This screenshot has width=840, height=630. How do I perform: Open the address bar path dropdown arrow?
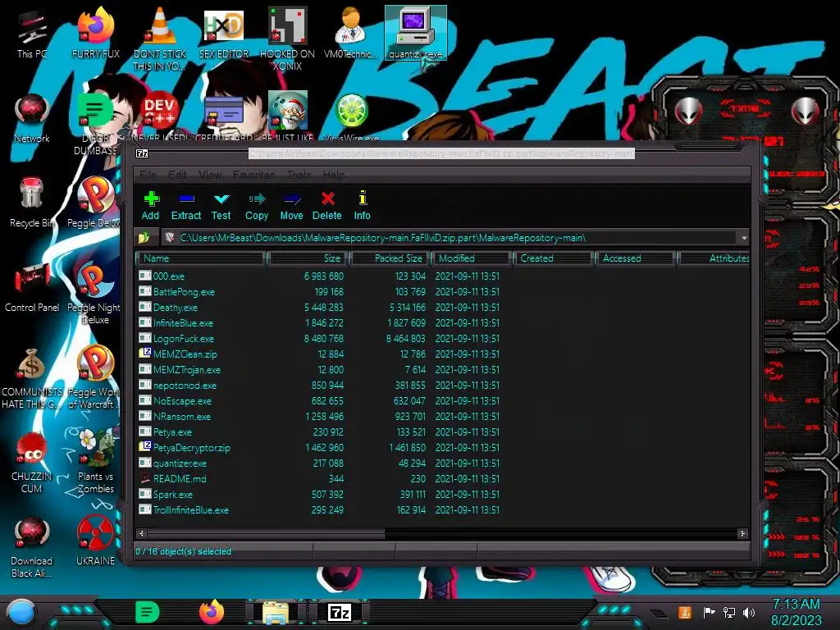(x=743, y=238)
